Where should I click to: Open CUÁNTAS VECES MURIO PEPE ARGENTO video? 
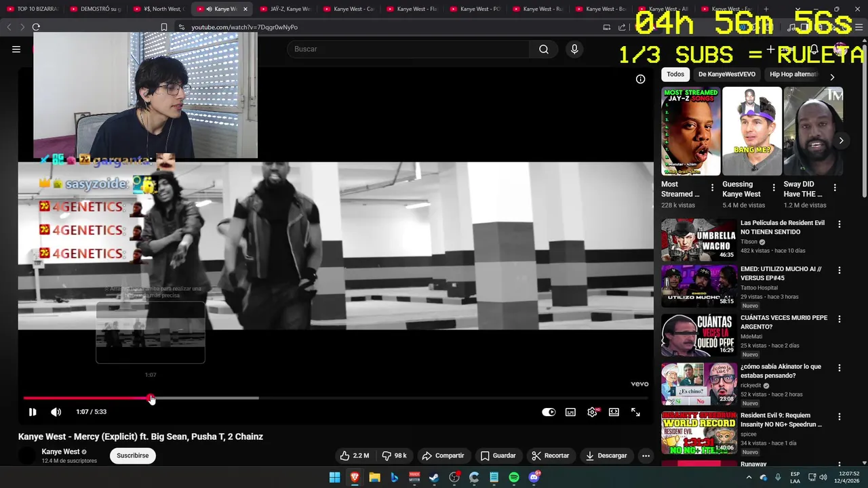pos(699,334)
